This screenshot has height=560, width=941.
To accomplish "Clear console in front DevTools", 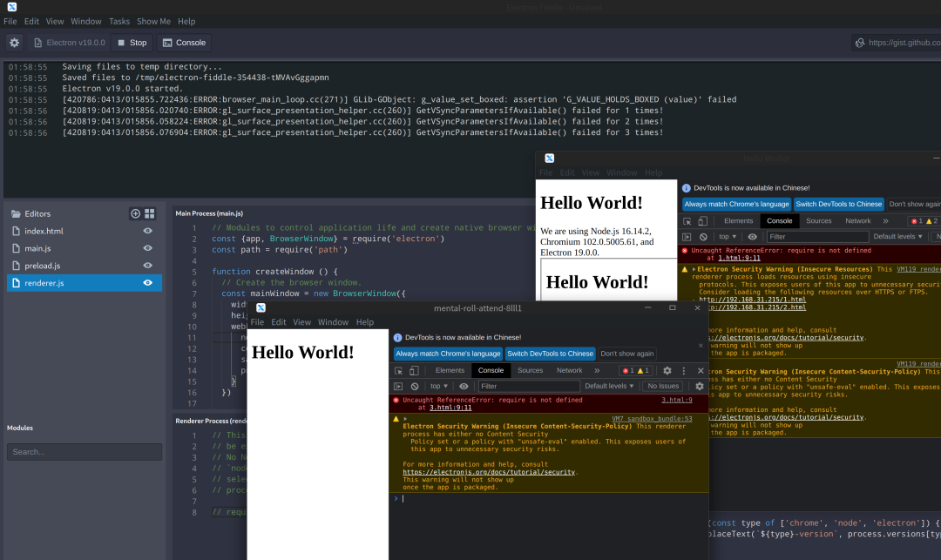I will point(415,386).
